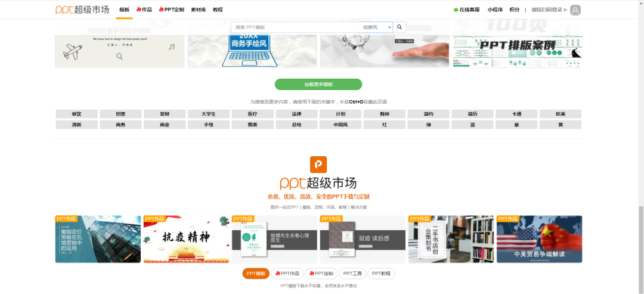Select the 清新 keyword tag

click(77, 125)
